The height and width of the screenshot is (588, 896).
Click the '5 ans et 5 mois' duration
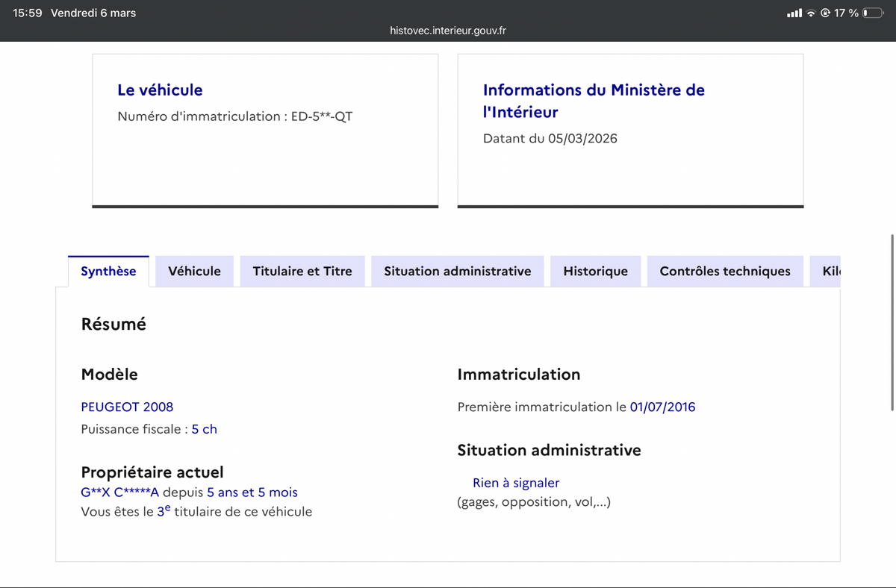click(252, 492)
